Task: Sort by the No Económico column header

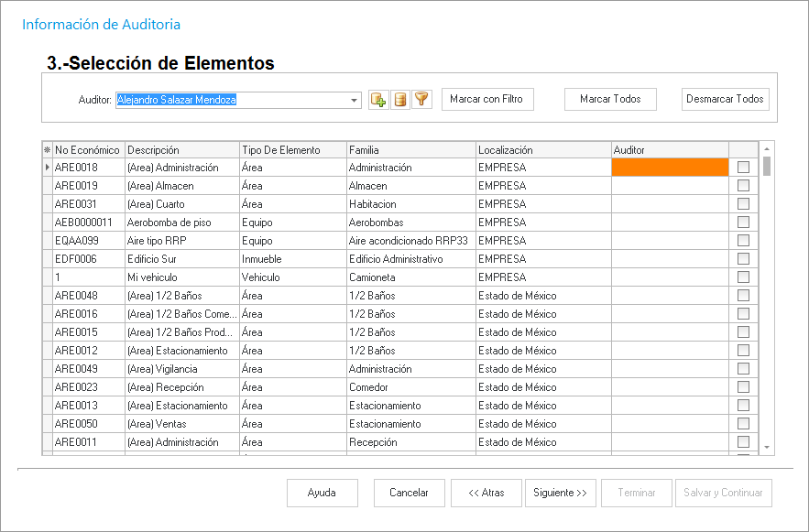Action: [x=88, y=150]
